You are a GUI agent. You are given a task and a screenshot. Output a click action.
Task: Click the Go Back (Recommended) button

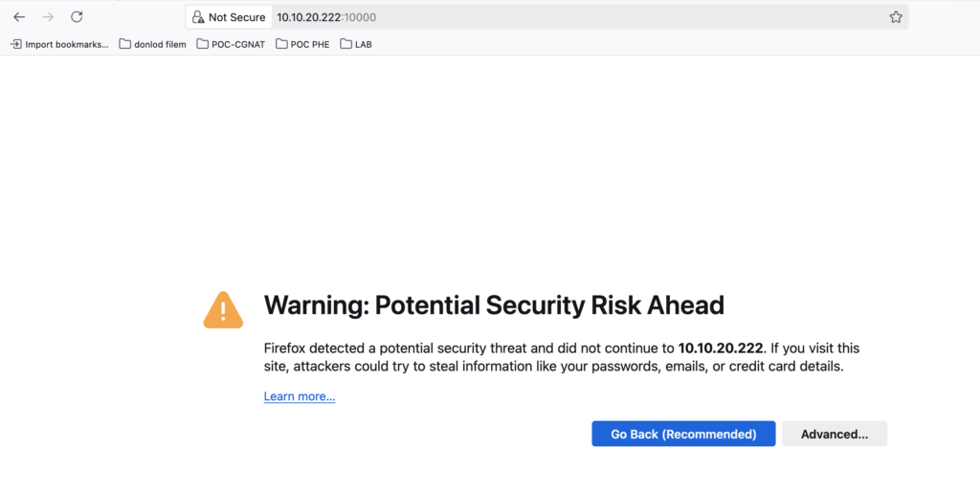pyautogui.click(x=683, y=434)
